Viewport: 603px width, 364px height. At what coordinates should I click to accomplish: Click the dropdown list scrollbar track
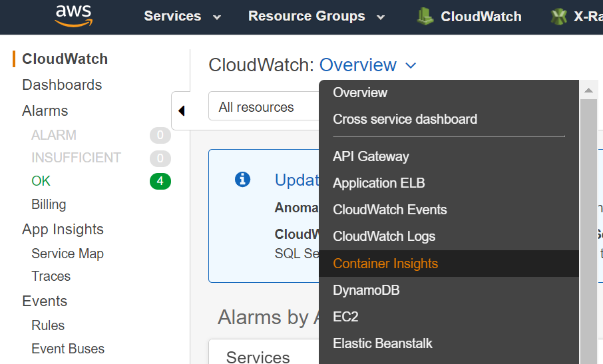click(x=588, y=232)
